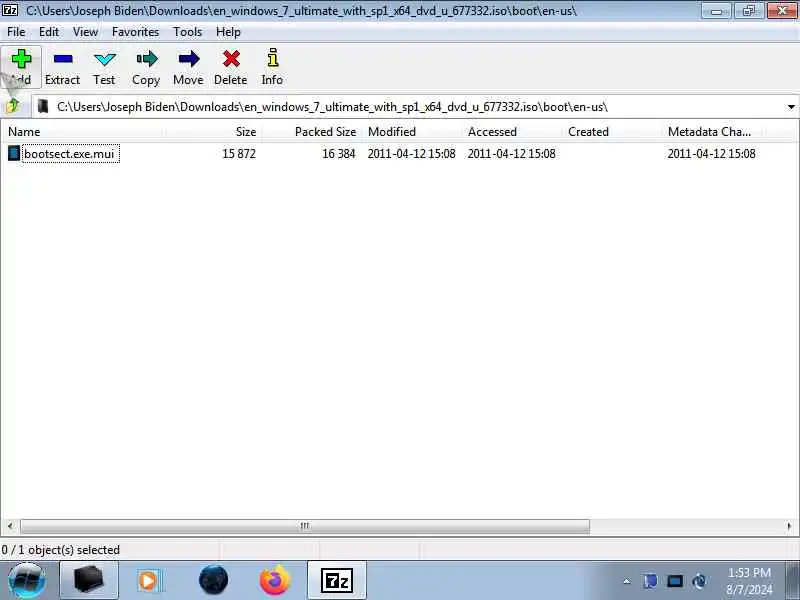
Task: Minimize the 7-Zip window
Action: [716, 10]
